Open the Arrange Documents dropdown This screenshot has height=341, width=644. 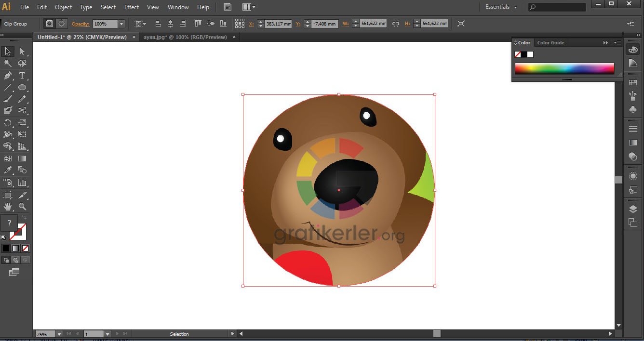[249, 7]
